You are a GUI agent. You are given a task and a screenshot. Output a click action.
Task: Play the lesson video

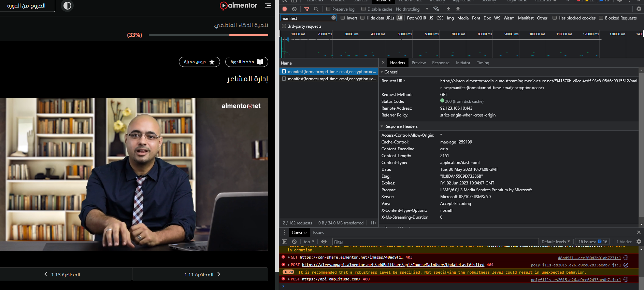pos(134,174)
